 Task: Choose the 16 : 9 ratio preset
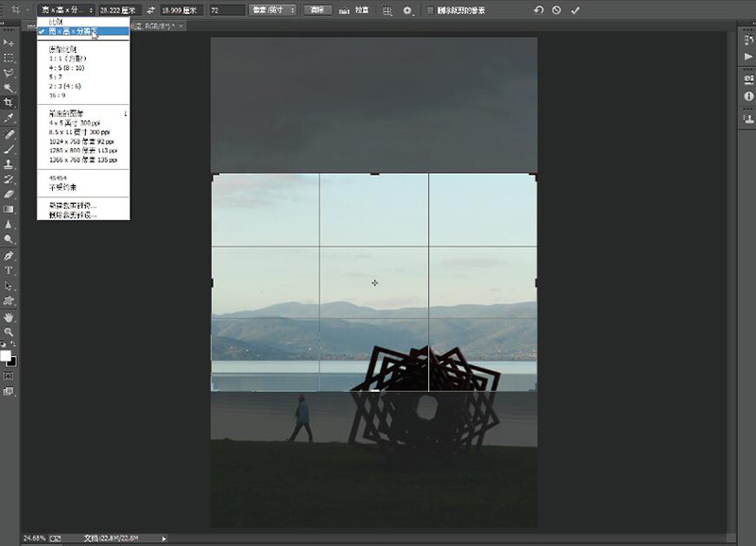[x=59, y=96]
